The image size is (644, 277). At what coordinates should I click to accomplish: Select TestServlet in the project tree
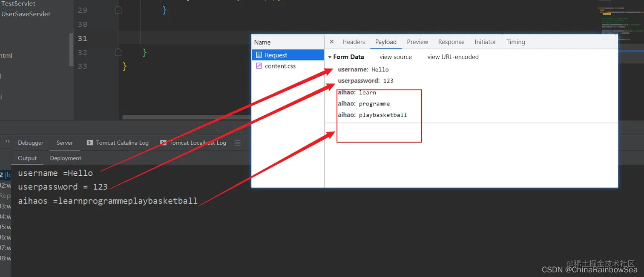click(19, 3)
